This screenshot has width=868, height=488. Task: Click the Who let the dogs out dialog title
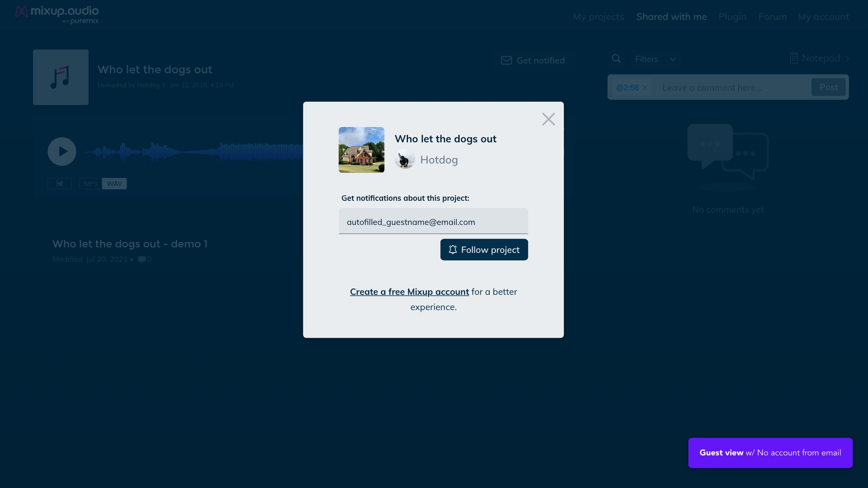446,139
